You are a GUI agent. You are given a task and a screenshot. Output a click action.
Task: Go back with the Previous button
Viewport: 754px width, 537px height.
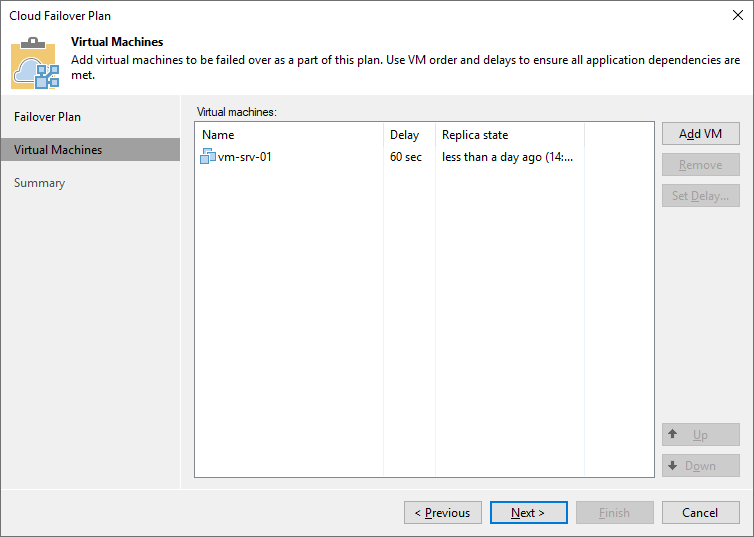[443, 513]
